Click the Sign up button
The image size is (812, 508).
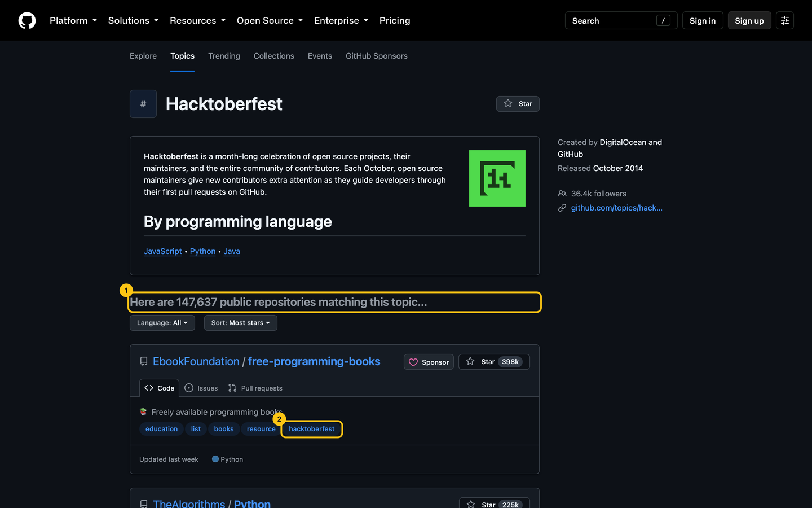coord(749,20)
